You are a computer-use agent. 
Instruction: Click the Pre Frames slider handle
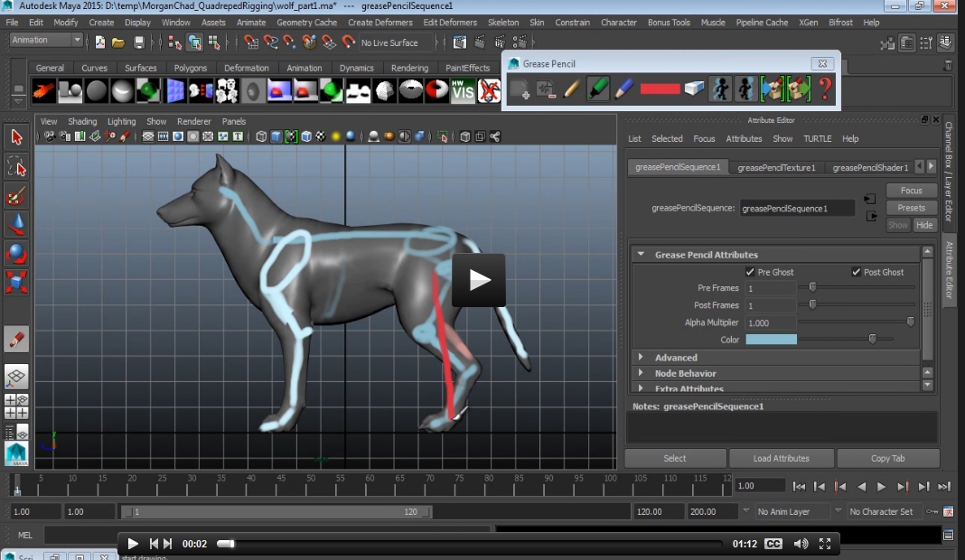(812, 287)
